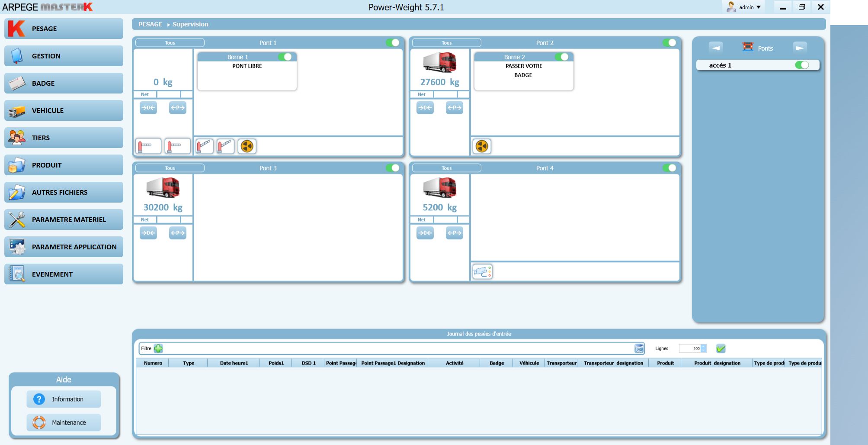Click the Information help button
868x445 pixels.
click(x=64, y=399)
